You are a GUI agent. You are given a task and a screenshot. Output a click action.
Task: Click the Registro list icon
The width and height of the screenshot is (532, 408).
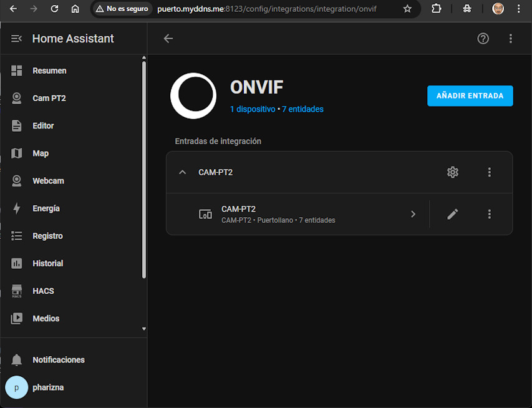pyautogui.click(x=17, y=236)
